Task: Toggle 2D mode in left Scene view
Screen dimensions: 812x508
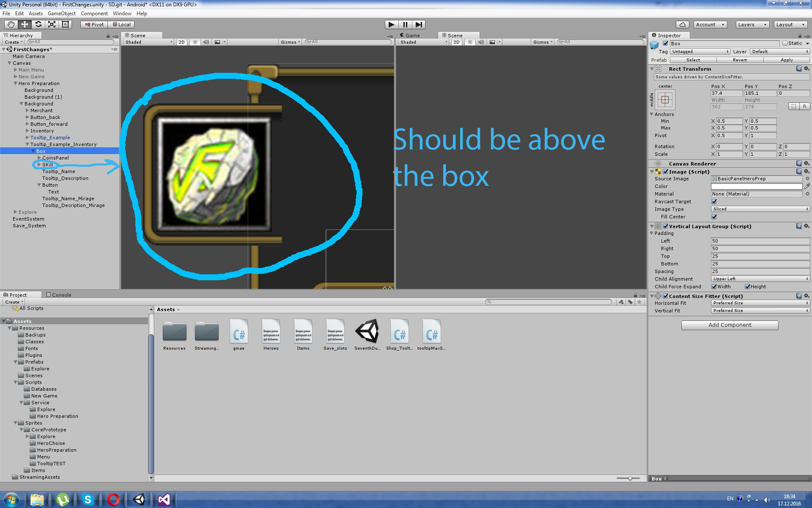Action: pos(181,42)
